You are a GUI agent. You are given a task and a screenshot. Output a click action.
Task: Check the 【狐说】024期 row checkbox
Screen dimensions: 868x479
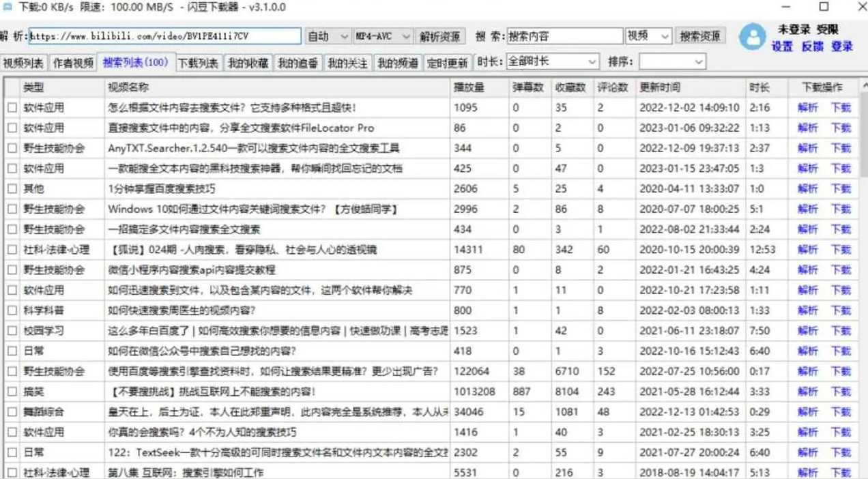pos(12,250)
